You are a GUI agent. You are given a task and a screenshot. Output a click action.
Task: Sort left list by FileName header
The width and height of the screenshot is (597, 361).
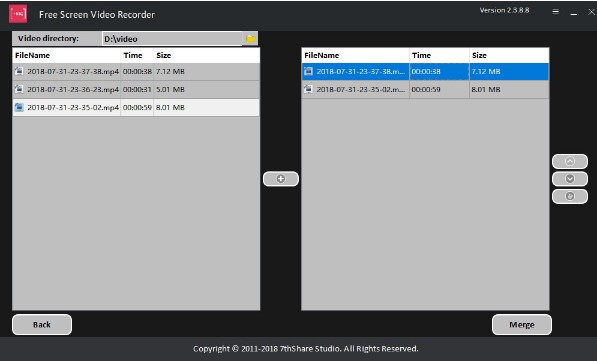pos(67,55)
